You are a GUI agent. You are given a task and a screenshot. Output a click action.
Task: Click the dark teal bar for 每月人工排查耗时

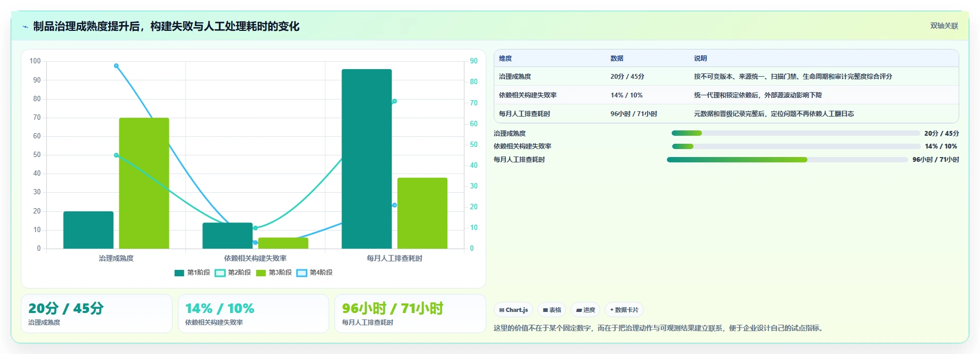coord(366,159)
